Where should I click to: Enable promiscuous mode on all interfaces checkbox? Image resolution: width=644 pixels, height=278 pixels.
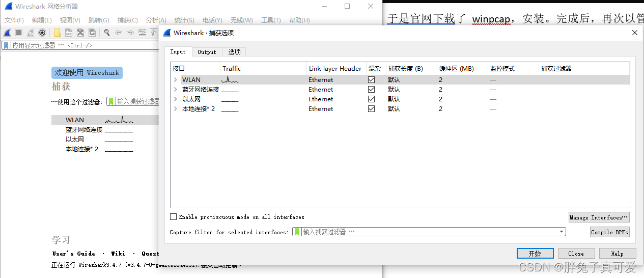point(174,217)
